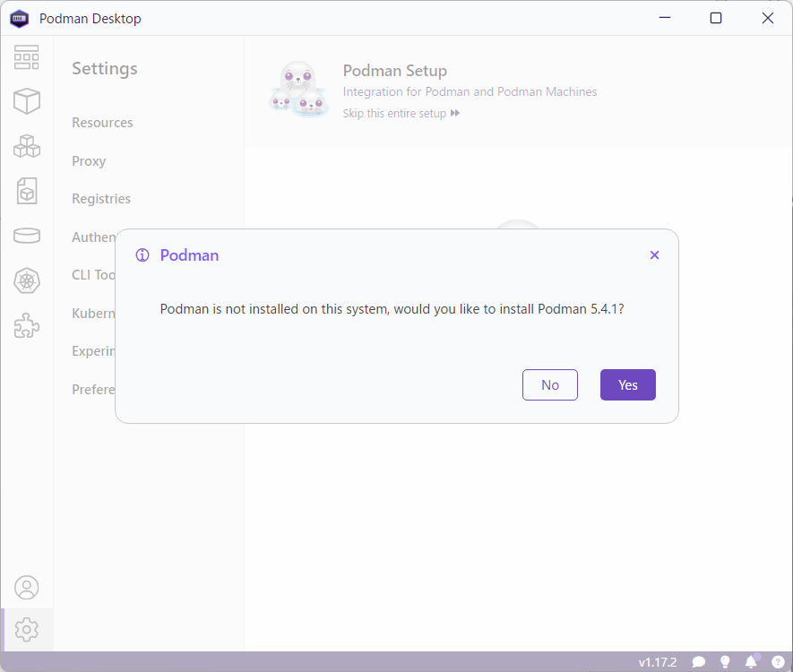
Task: Open the Dashboard icon in sidebar
Action: 27,57
